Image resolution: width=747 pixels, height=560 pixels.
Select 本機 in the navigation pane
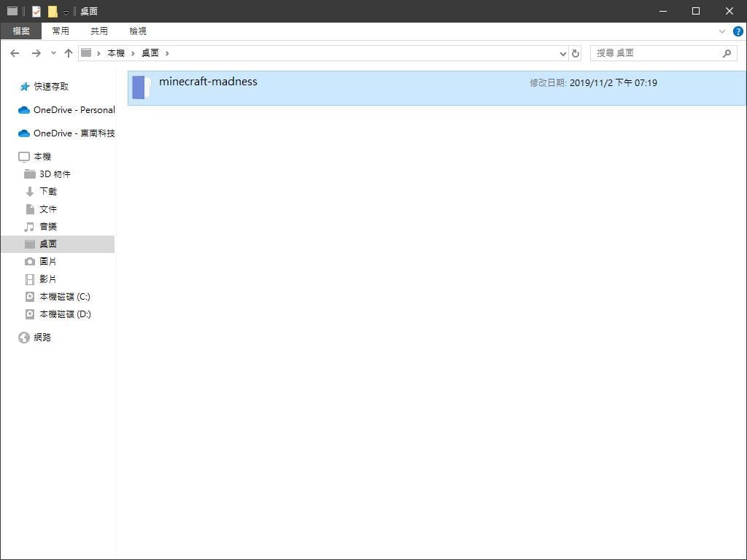click(42, 157)
